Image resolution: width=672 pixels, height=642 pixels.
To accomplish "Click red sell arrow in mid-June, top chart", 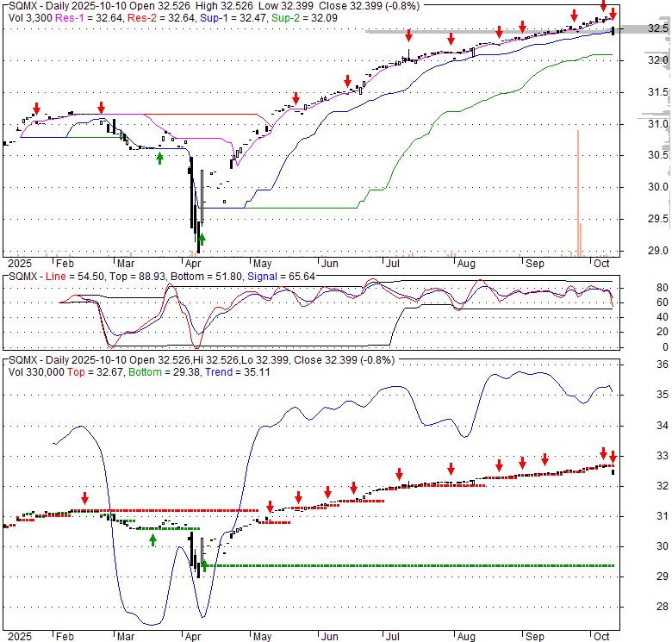I will point(347,81).
